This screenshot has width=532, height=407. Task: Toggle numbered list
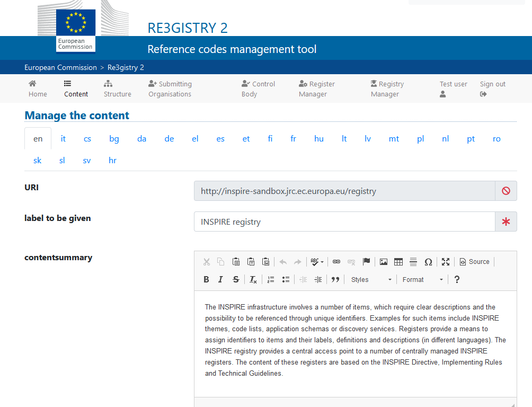(x=270, y=279)
